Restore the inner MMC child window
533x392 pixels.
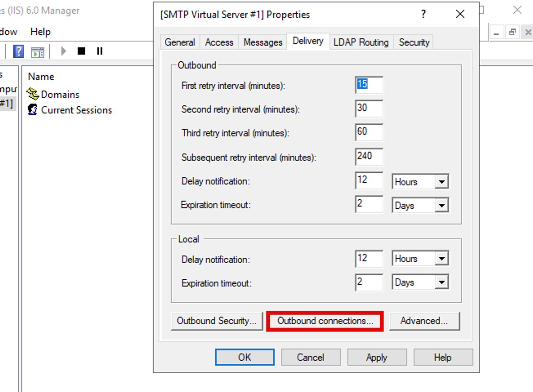tap(512, 32)
